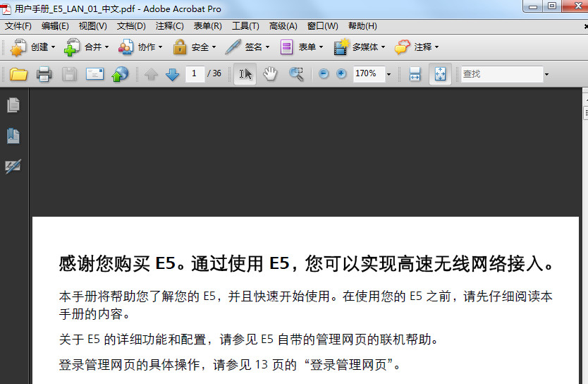588x384 pixels.
Task: Open the 文件(F) menu
Action: pyautogui.click(x=18, y=26)
